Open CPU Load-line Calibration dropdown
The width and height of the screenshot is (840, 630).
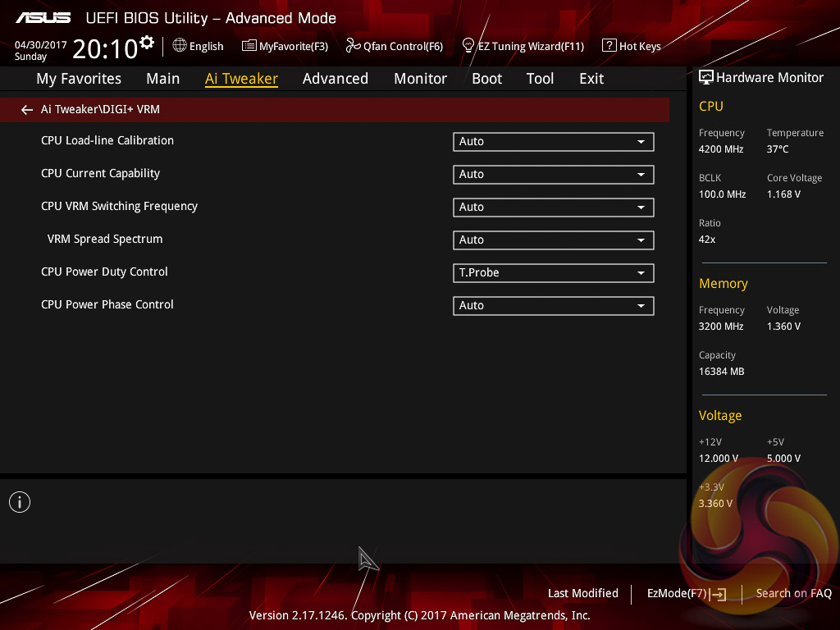click(x=554, y=141)
